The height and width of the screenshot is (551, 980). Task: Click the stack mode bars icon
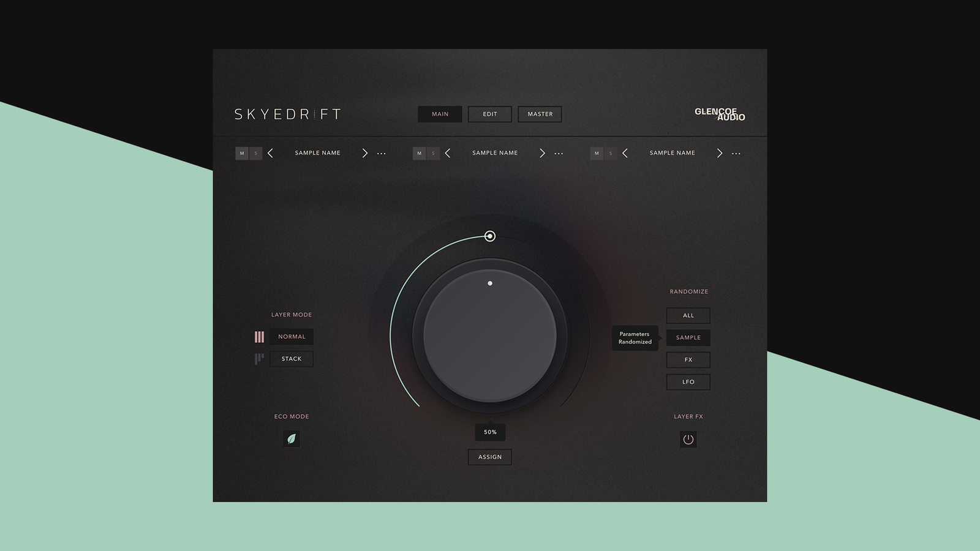(x=259, y=359)
